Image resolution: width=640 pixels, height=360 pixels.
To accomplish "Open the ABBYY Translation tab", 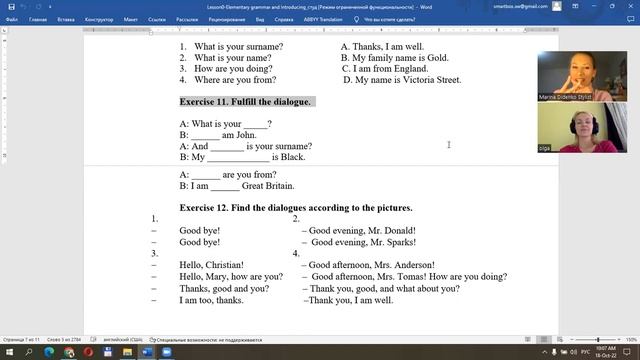I will 322,19.
